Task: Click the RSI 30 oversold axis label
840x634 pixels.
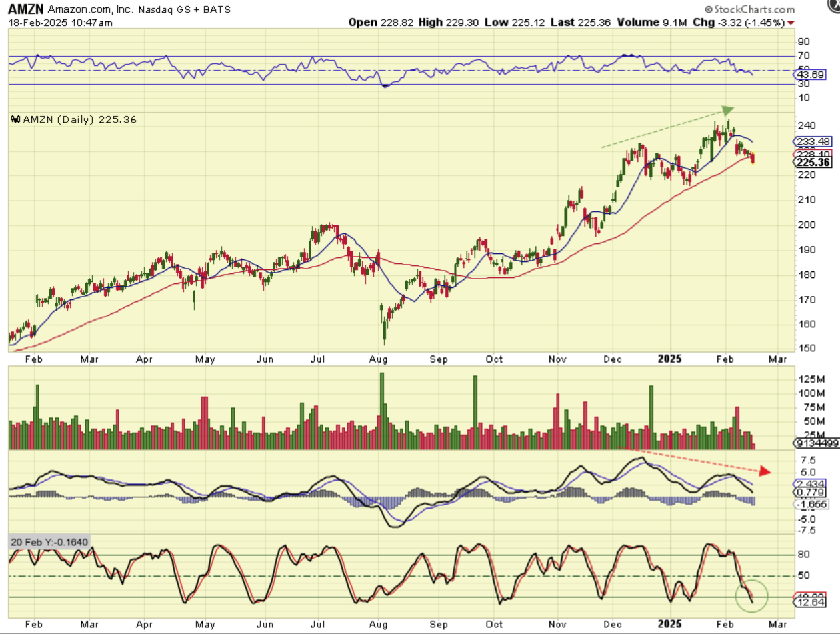Action: [x=804, y=84]
